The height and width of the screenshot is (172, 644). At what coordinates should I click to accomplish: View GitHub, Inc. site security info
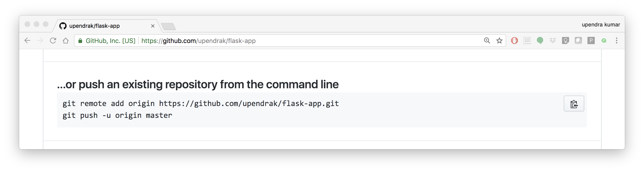pos(107,41)
